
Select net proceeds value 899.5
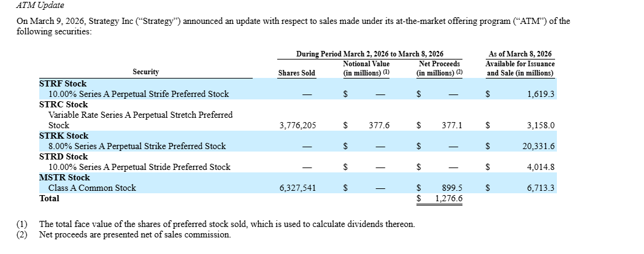tap(452, 188)
